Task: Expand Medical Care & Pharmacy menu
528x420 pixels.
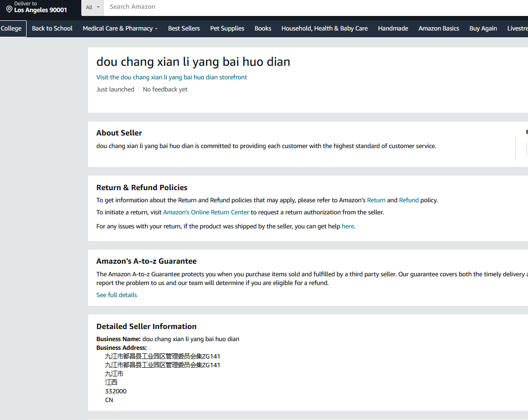Action: [120, 29]
